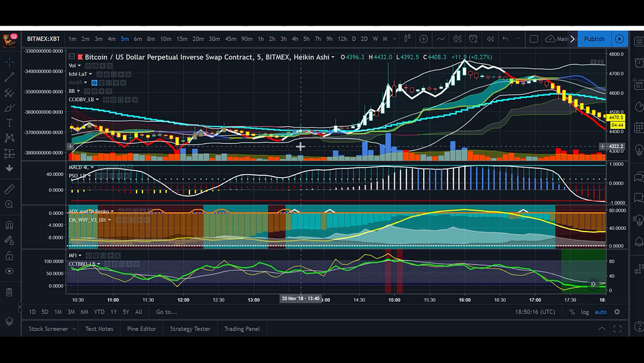Expand the Vol indicator dropdown
The width and height of the screenshot is (644, 363).
coord(79,66)
